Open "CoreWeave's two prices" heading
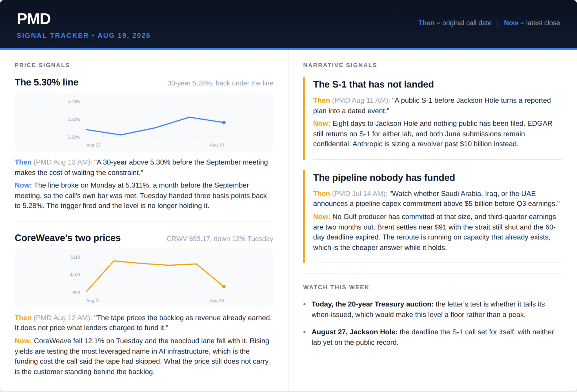 [x=68, y=238]
